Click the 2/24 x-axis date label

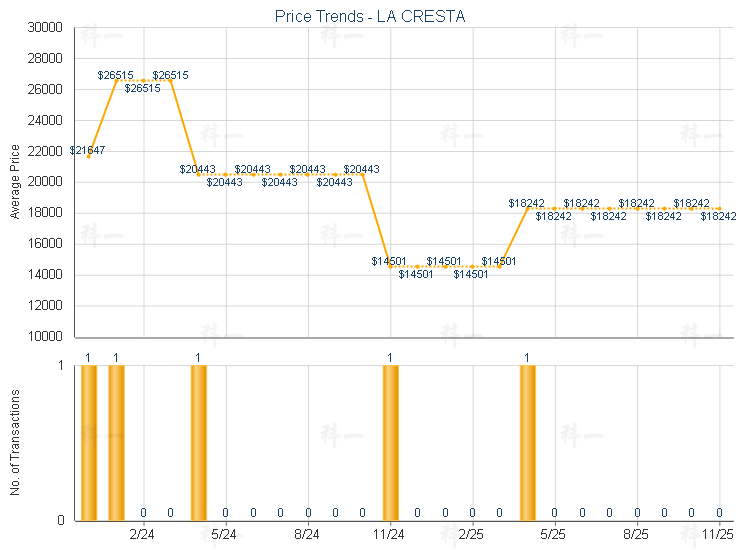tap(143, 535)
